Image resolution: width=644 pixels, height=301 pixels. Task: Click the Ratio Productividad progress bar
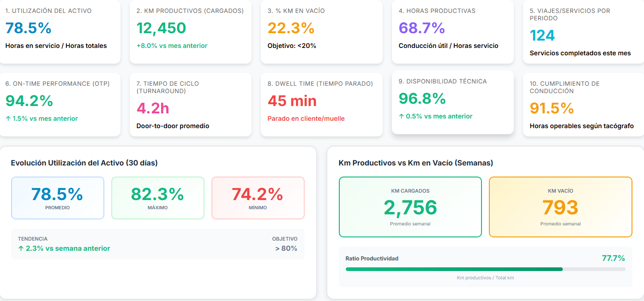[485, 269]
